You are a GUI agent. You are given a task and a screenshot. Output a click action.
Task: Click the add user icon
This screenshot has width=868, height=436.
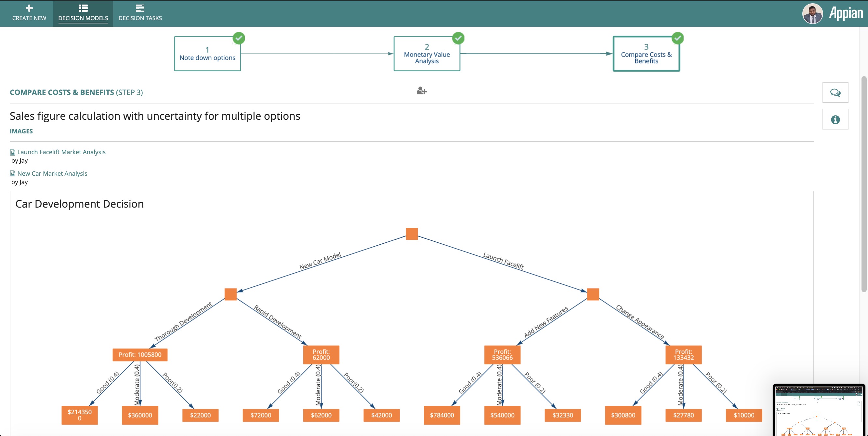pyautogui.click(x=422, y=91)
